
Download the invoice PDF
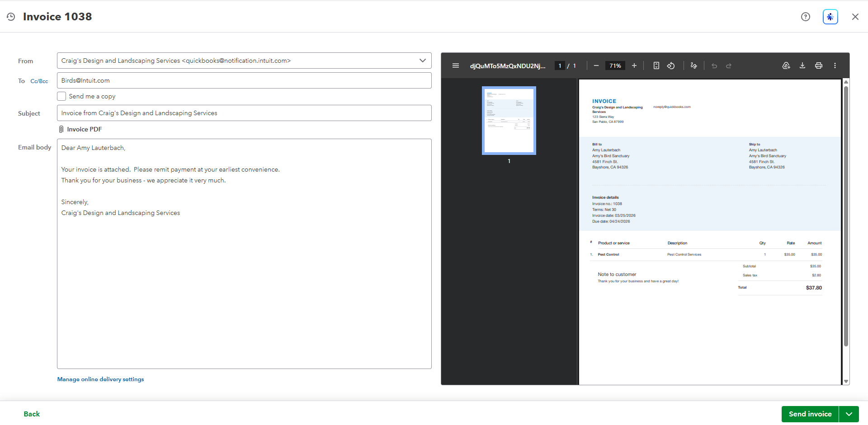tap(802, 65)
